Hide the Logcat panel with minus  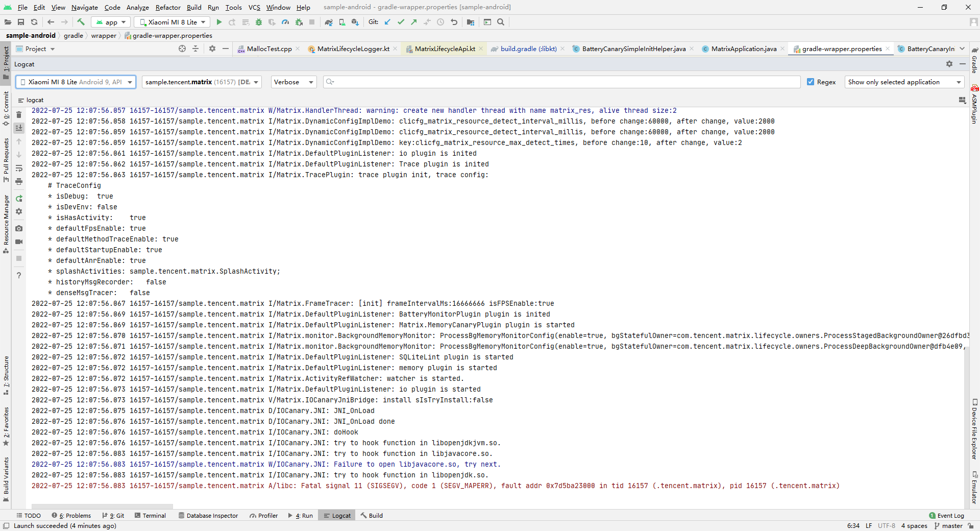962,64
